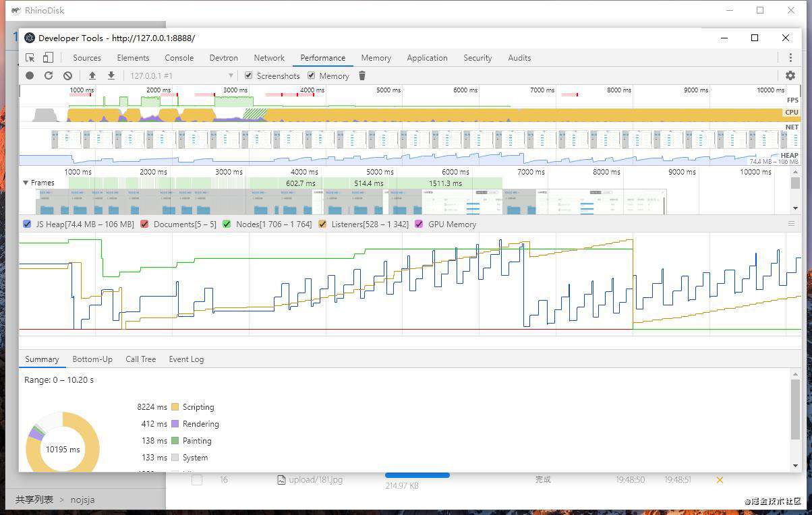Open the Console tab
Image resolution: width=812 pixels, height=515 pixels.
[x=179, y=58]
